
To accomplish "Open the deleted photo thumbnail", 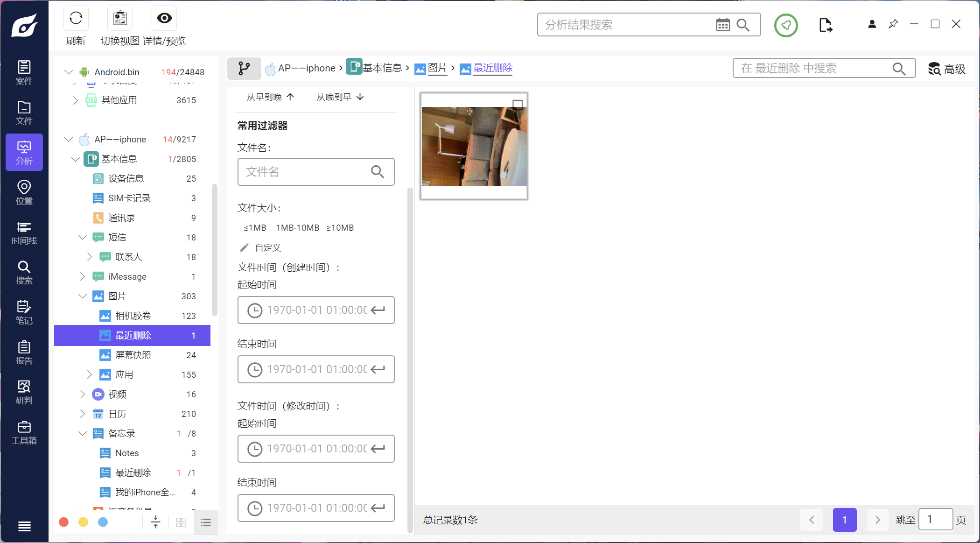I will click(x=474, y=146).
